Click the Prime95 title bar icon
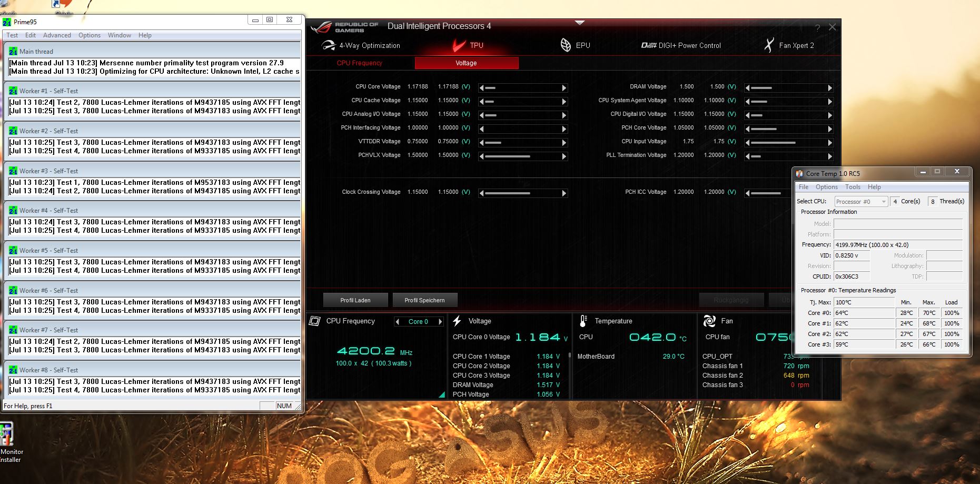The image size is (980, 484). click(x=7, y=22)
